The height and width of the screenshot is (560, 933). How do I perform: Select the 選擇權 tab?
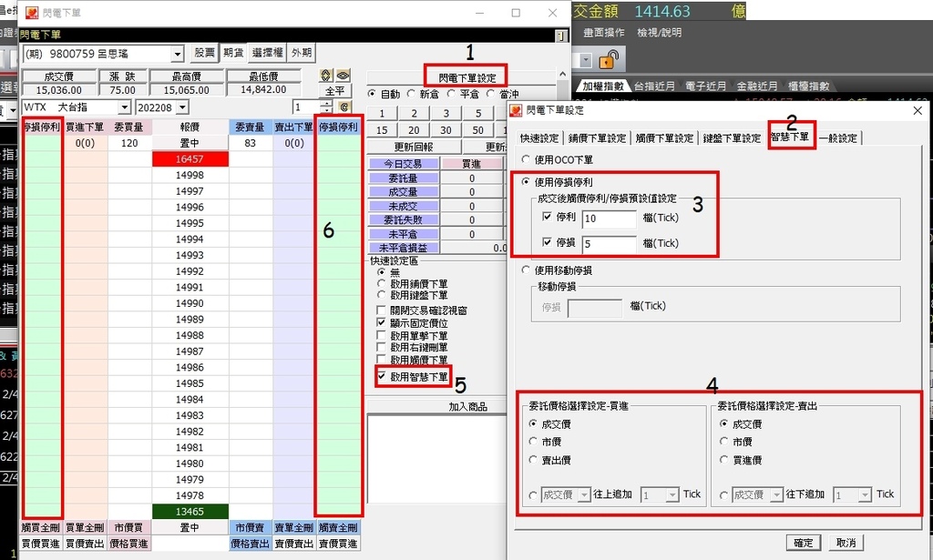tap(268, 53)
